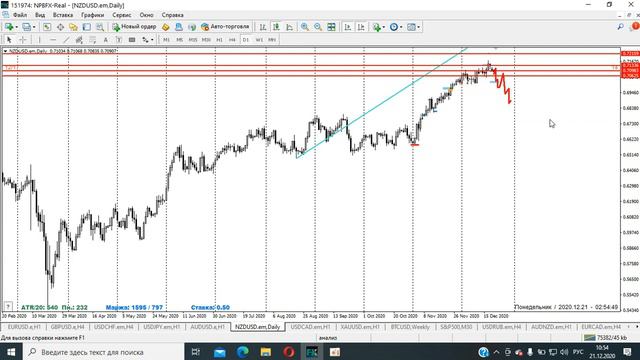Open the Вставка menu

point(63,15)
